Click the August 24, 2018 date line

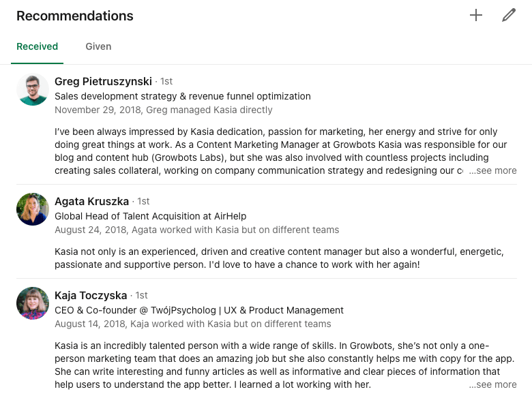pos(196,230)
